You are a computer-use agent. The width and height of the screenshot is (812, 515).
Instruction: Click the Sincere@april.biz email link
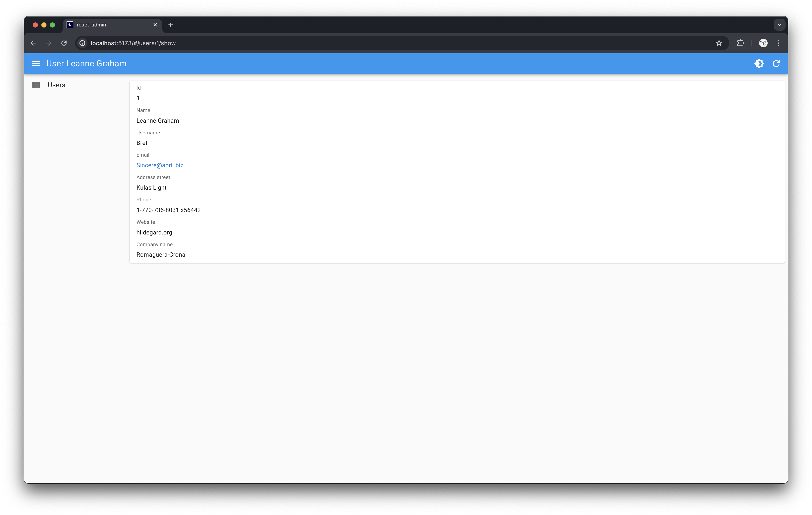[160, 165]
